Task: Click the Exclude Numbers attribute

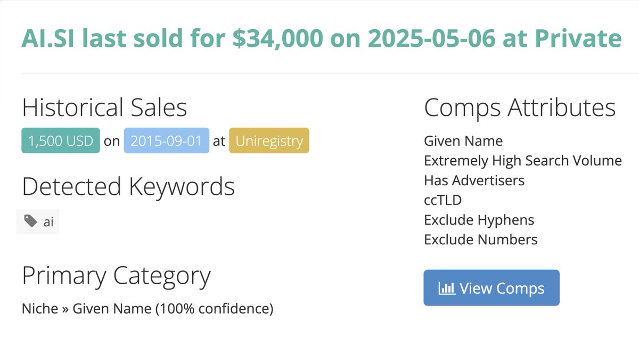Action: click(x=481, y=239)
